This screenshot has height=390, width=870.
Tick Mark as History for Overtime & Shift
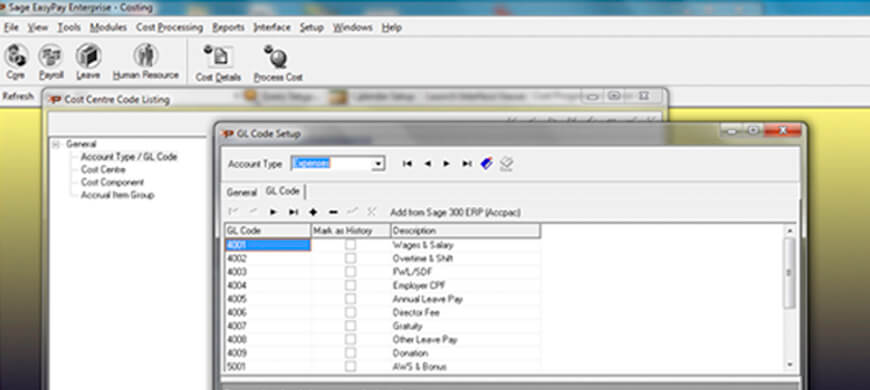tap(350, 259)
